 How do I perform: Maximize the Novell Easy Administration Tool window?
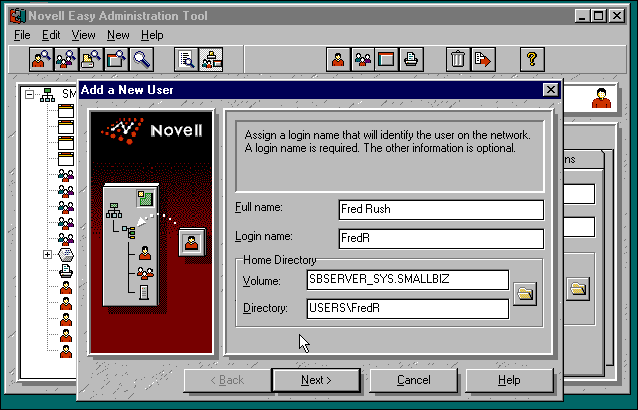(x=599, y=16)
